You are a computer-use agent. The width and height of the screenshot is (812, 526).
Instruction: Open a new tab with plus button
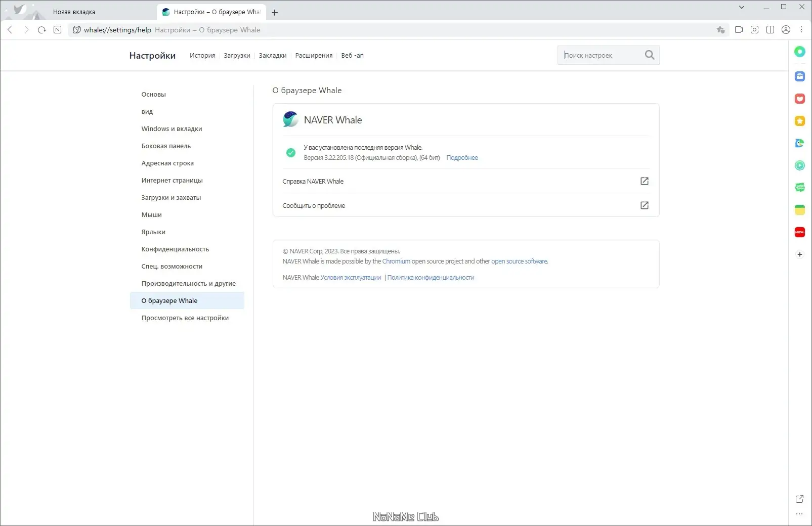coord(275,13)
